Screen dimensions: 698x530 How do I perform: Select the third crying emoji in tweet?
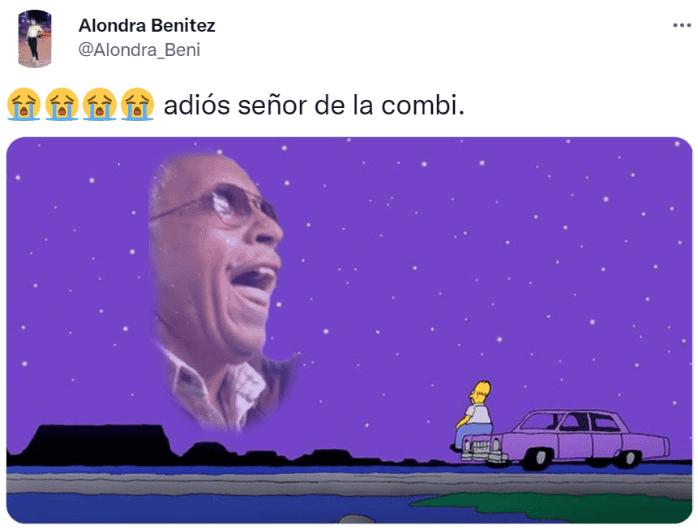pyautogui.click(x=100, y=105)
